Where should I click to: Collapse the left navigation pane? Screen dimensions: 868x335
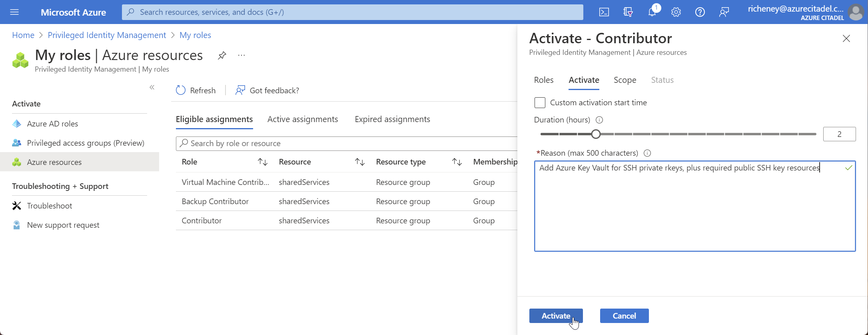pyautogui.click(x=152, y=87)
